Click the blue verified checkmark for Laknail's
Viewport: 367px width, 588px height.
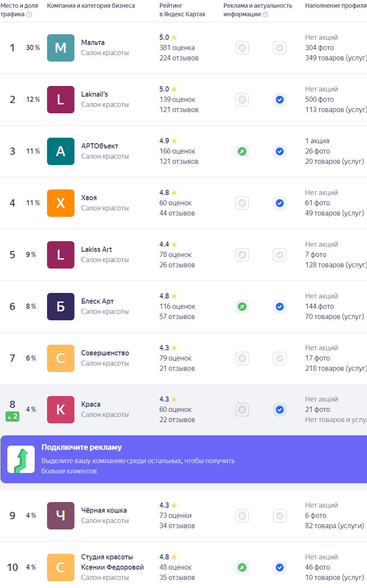tap(280, 100)
